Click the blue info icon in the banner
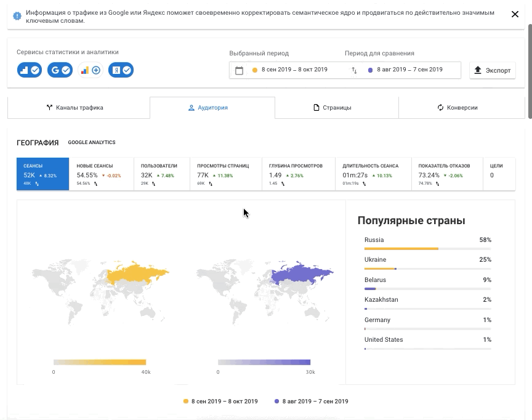This screenshot has width=532, height=420. click(x=17, y=16)
